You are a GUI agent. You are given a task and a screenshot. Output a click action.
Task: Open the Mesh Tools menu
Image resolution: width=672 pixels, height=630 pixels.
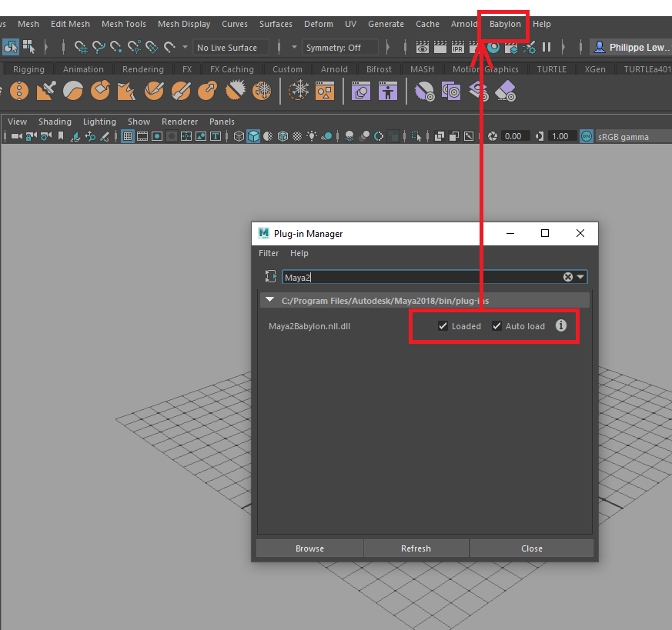point(124,24)
